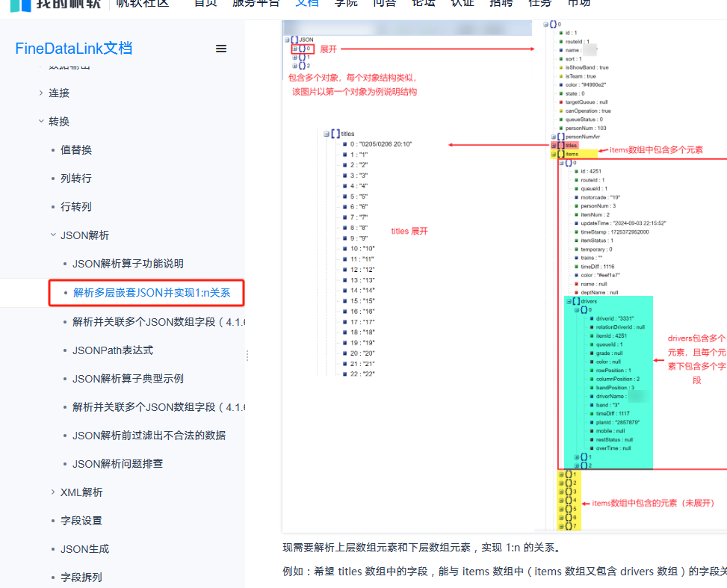Screen dimensions: 727x588
Task: Click the site logo in header
Action: [x=55, y=4]
